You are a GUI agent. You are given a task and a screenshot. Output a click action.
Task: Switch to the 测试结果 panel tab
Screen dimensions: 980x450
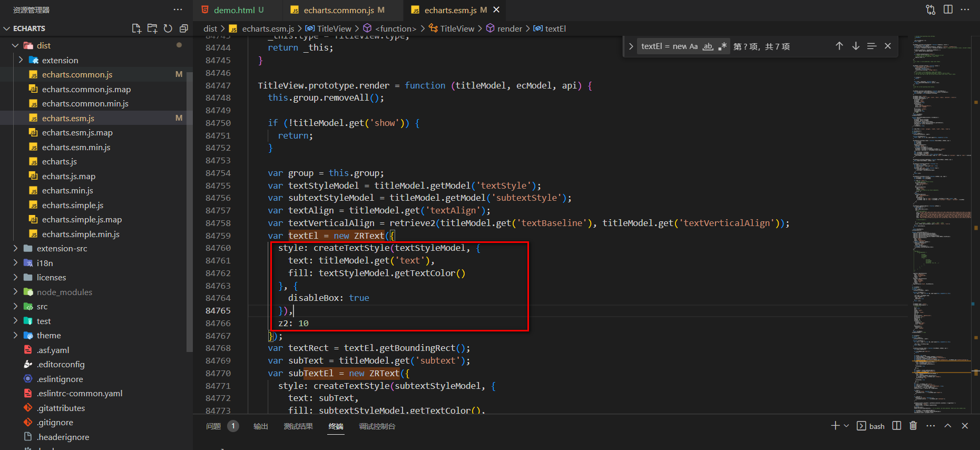(x=298, y=426)
